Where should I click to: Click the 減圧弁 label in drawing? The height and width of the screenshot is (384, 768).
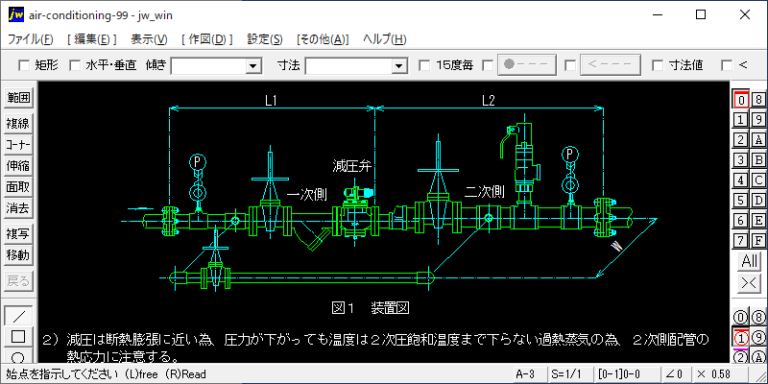click(352, 166)
